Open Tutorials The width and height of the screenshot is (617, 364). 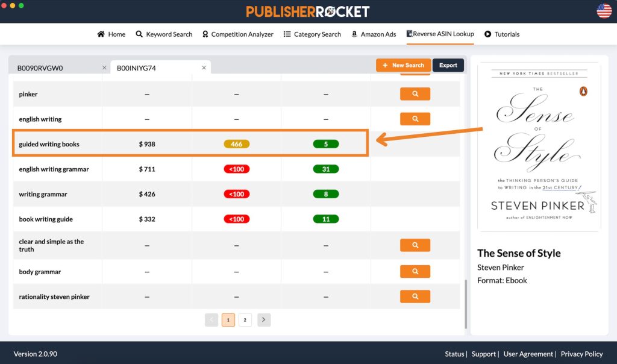[502, 34]
